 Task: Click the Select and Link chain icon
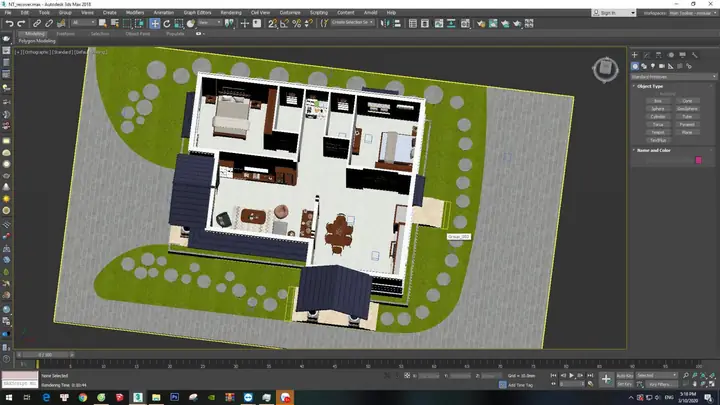pyautogui.click(x=37, y=22)
